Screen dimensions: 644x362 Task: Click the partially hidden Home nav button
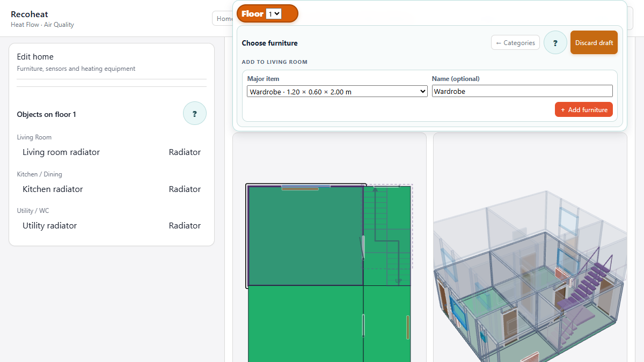pyautogui.click(x=223, y=19)
